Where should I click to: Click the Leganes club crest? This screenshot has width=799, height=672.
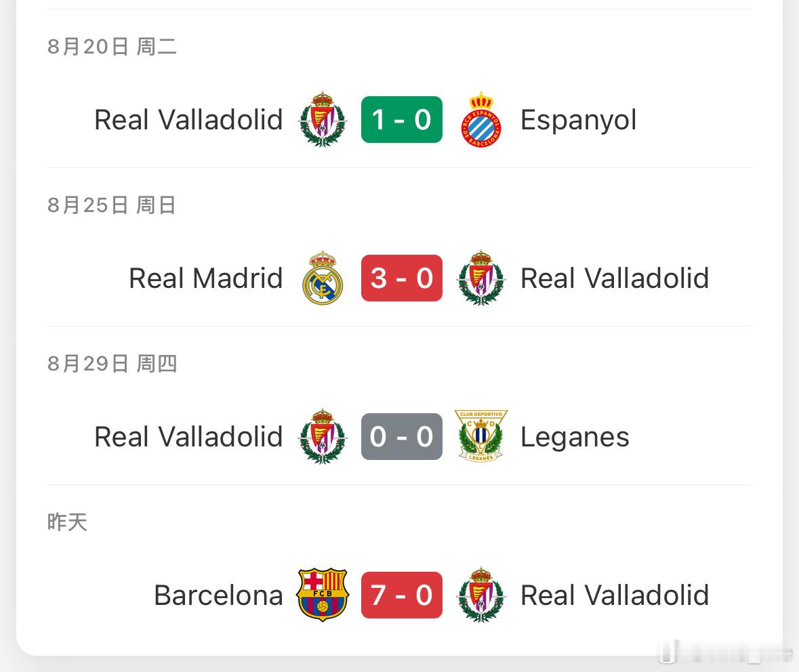[x=481, y=436]
